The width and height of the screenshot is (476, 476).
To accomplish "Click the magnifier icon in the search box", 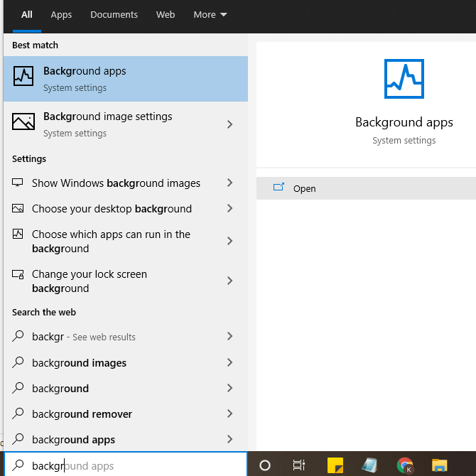I will click(18, 465).
